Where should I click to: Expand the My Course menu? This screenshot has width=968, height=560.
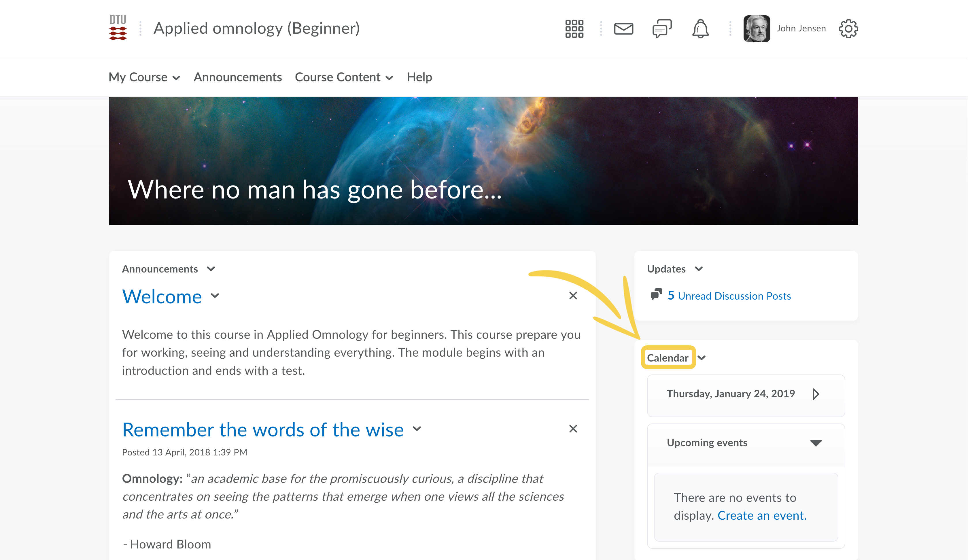144,77
